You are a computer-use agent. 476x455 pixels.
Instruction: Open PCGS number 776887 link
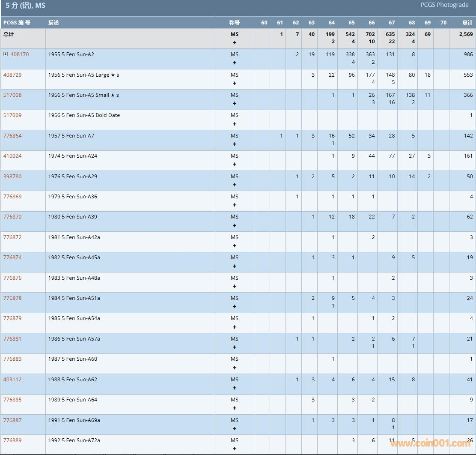12,420
